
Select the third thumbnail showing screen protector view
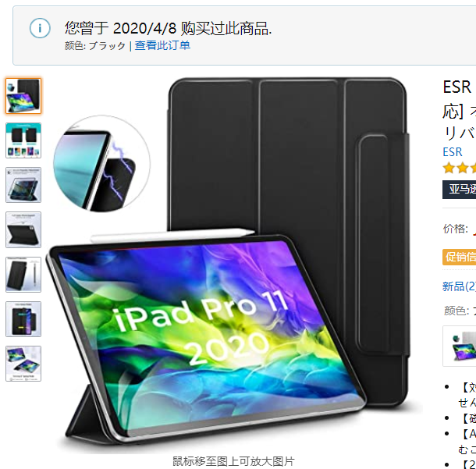tap(23, 185)
